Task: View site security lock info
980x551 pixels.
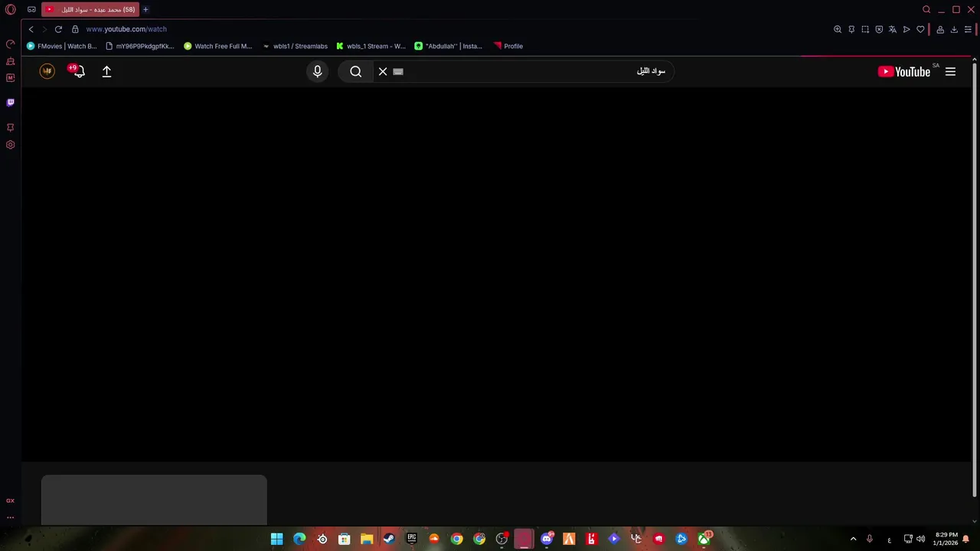Action: point(75,29)
